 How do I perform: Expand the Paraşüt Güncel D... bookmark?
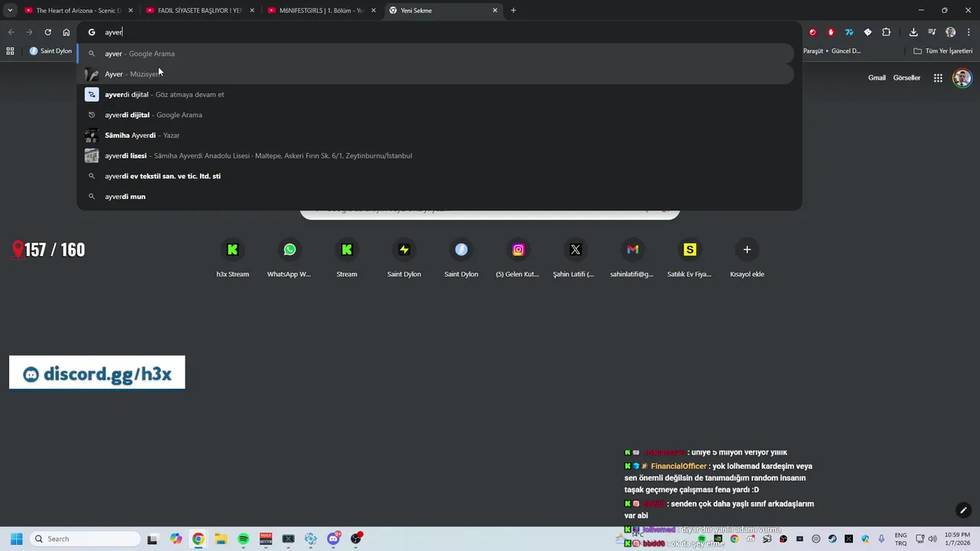pos(831,51)
